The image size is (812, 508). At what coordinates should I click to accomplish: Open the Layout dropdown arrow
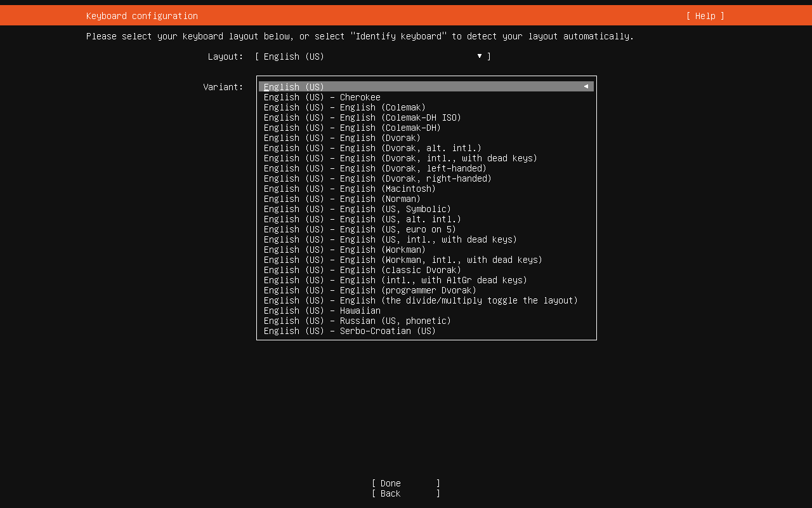(480, 57)
